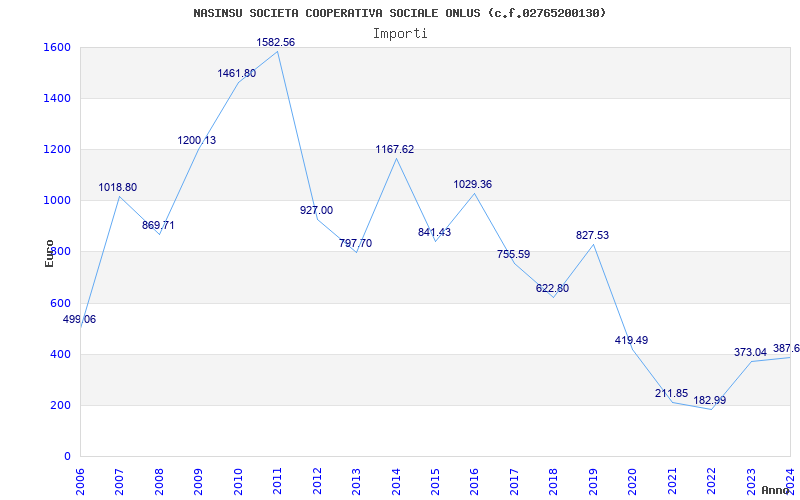Click the 200 y-axis tick label
The height and width of the screenshot is (500, 800).
[x=61, y=405]
